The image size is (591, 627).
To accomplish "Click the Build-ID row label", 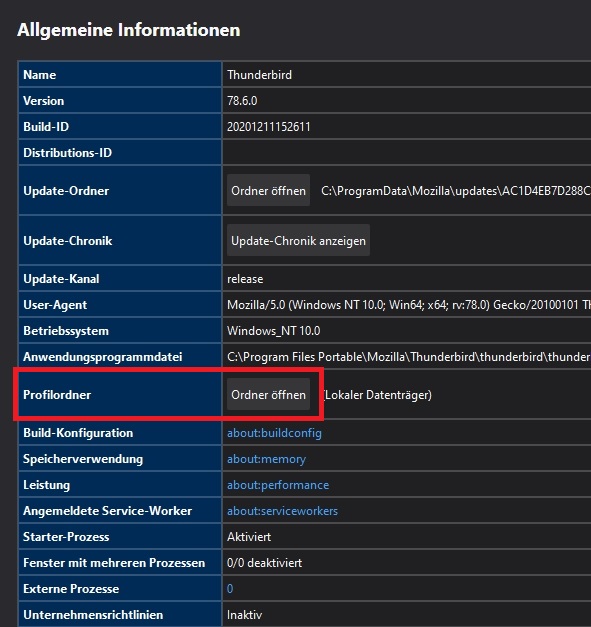I will (x=46, y=127).
